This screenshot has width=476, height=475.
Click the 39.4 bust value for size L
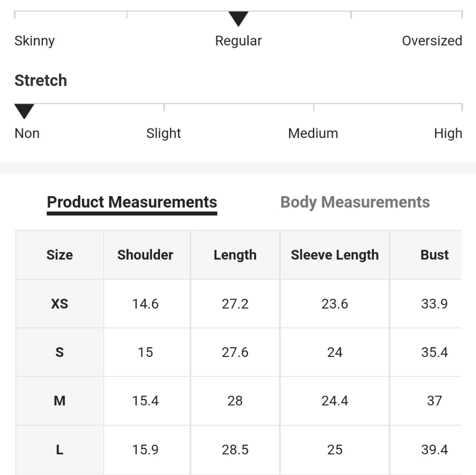point(435,449)
